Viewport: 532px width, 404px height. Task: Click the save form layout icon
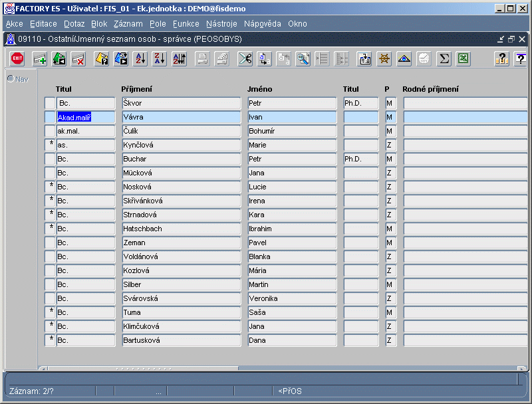[x=364, y=58]
